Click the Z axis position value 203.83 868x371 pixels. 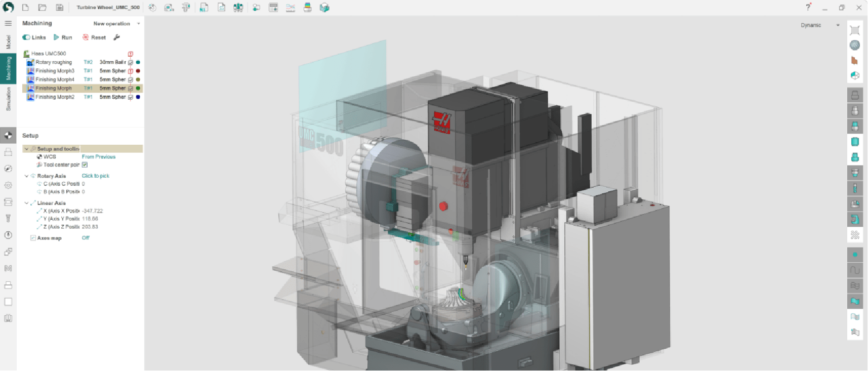90,227
